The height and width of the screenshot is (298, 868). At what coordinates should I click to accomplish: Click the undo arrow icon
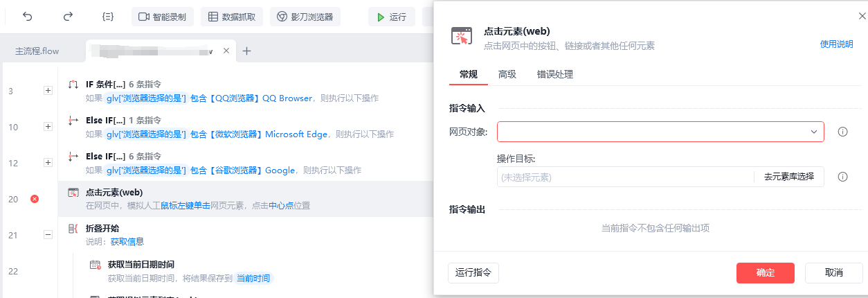(x=28, y=17)
